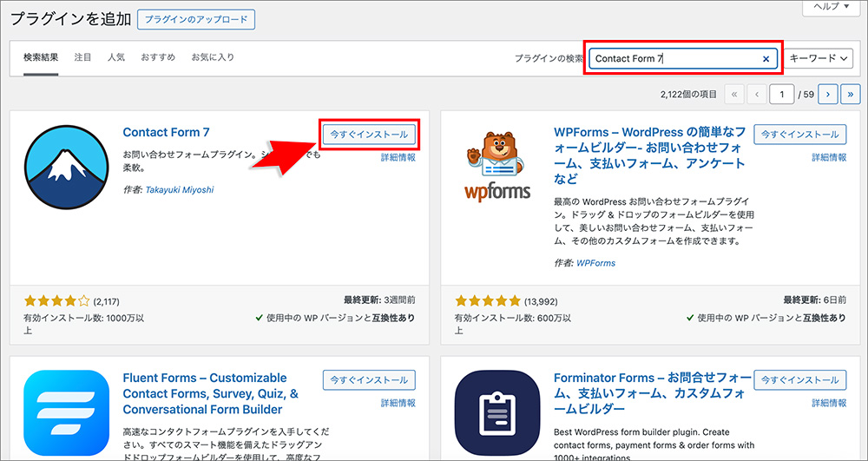
Task: Install Fluent Forms with 今すぐインストール
Action: click(x=369, y=380)
